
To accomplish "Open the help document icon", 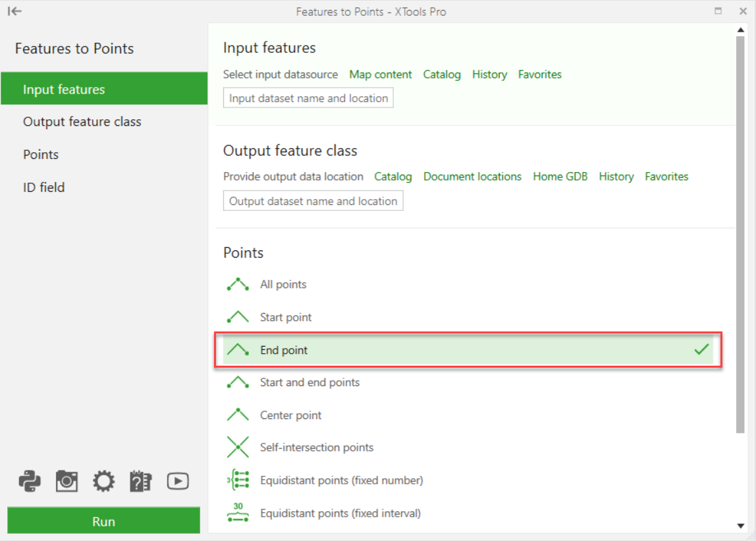I will 140,482.
